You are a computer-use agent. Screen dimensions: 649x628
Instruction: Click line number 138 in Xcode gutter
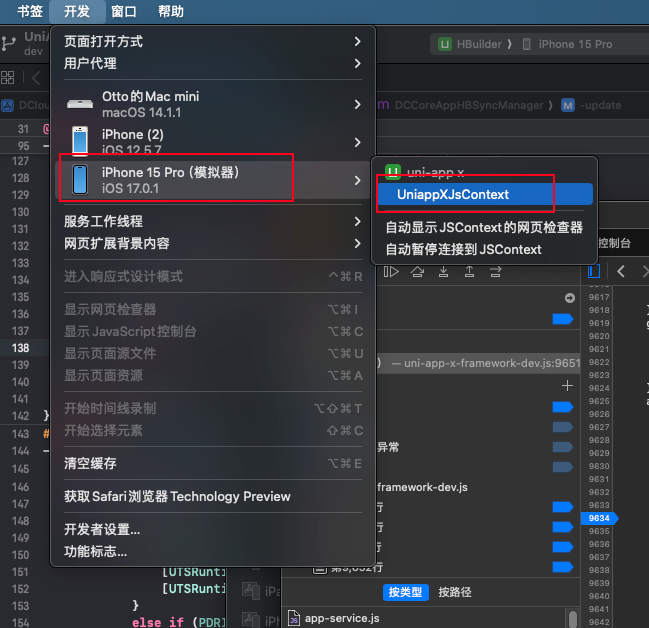(21, 348)
